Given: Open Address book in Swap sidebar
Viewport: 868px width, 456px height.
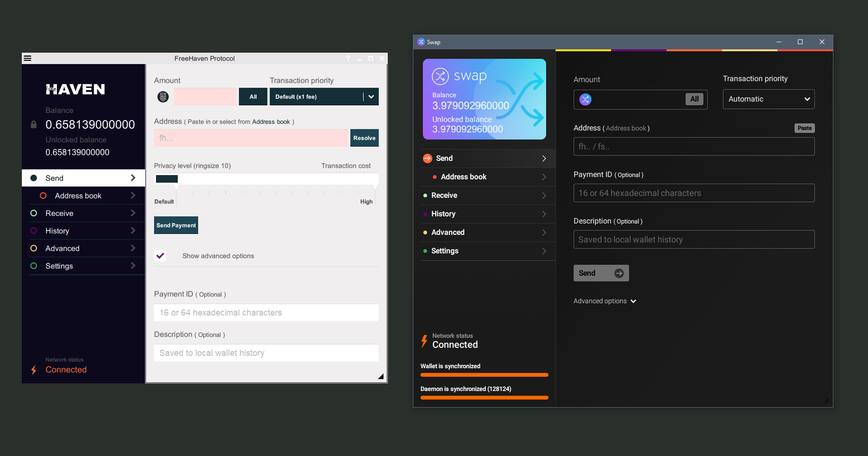Looking at the screenshot, I should tap(488, 177).
